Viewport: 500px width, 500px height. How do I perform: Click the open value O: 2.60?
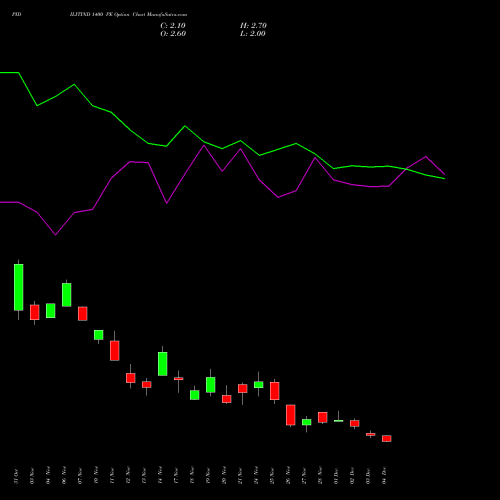tap(173, 34)
